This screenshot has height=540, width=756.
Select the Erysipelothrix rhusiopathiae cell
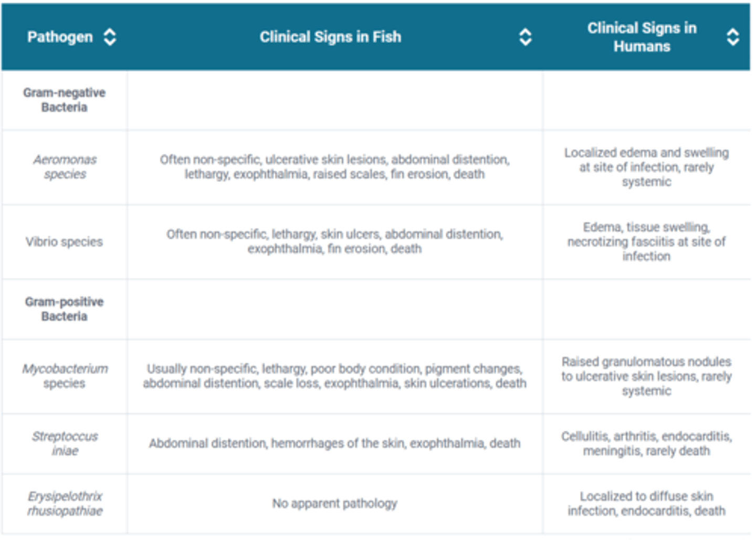(65, 503)
